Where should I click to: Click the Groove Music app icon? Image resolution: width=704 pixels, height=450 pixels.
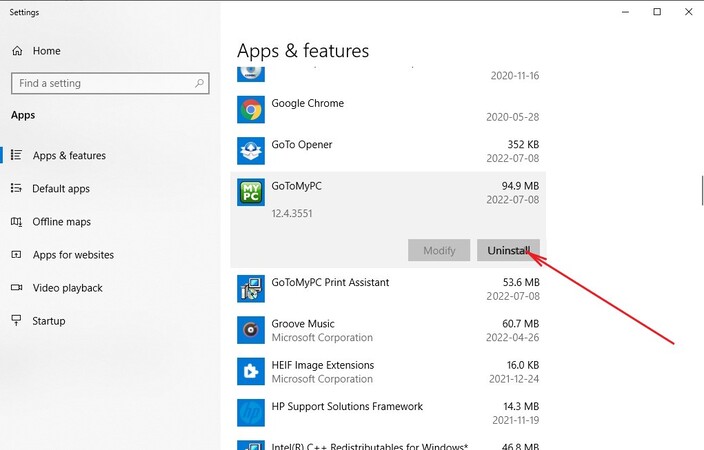coord(251,330)
